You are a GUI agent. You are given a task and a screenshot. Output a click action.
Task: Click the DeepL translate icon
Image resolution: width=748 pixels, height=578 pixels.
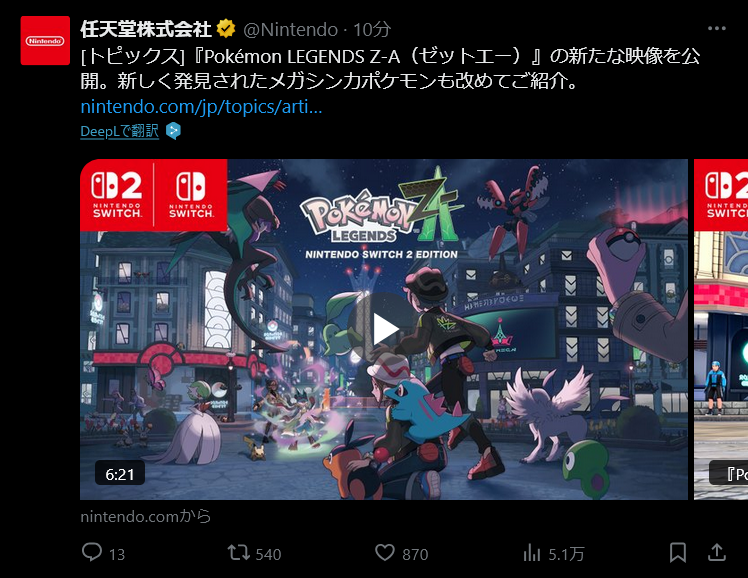click(x=173, y=131)
